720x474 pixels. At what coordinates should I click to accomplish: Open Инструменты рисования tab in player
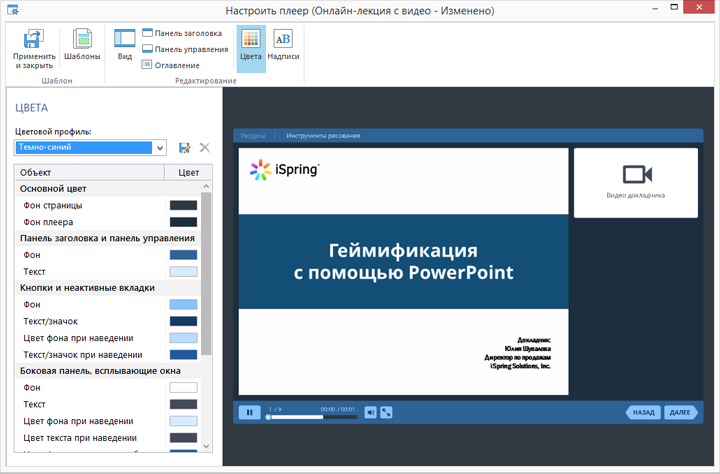click(323, 136)
